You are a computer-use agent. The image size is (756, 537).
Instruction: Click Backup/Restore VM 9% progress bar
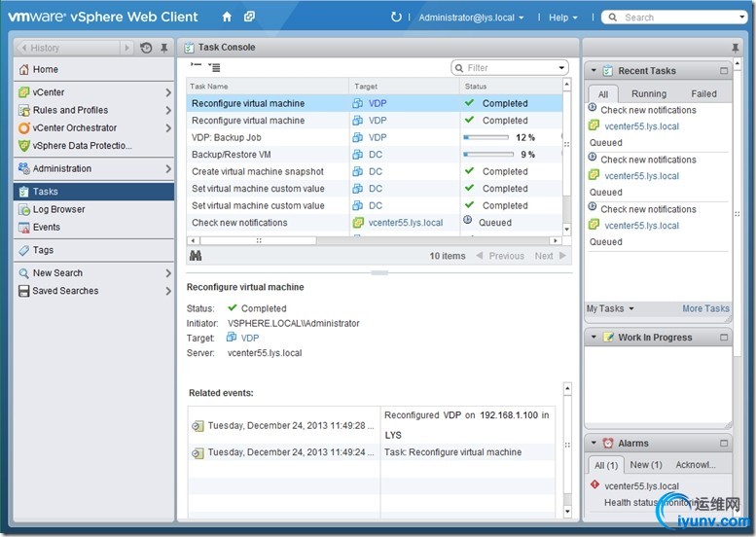click(x=488, y=155)
